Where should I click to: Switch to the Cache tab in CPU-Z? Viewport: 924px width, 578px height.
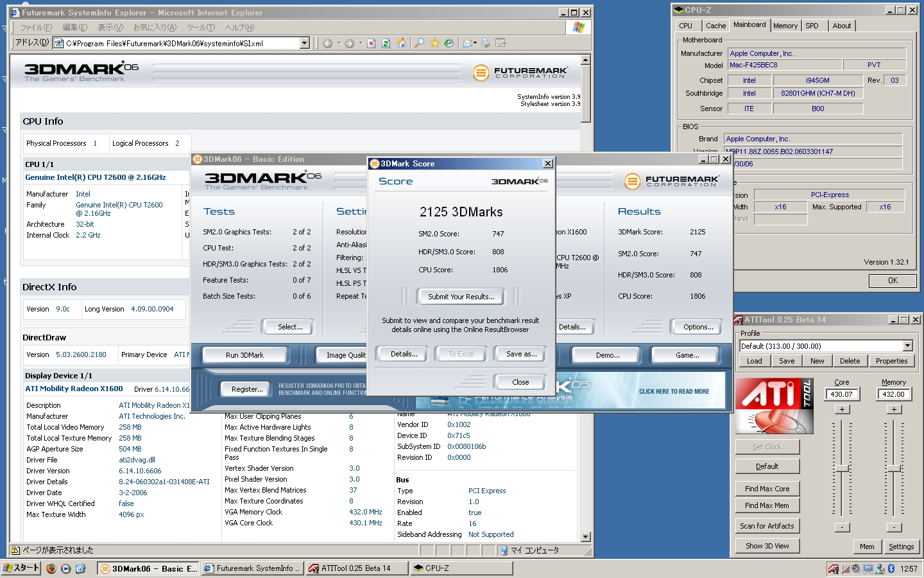pyautogui.click(x=715, y=26)
